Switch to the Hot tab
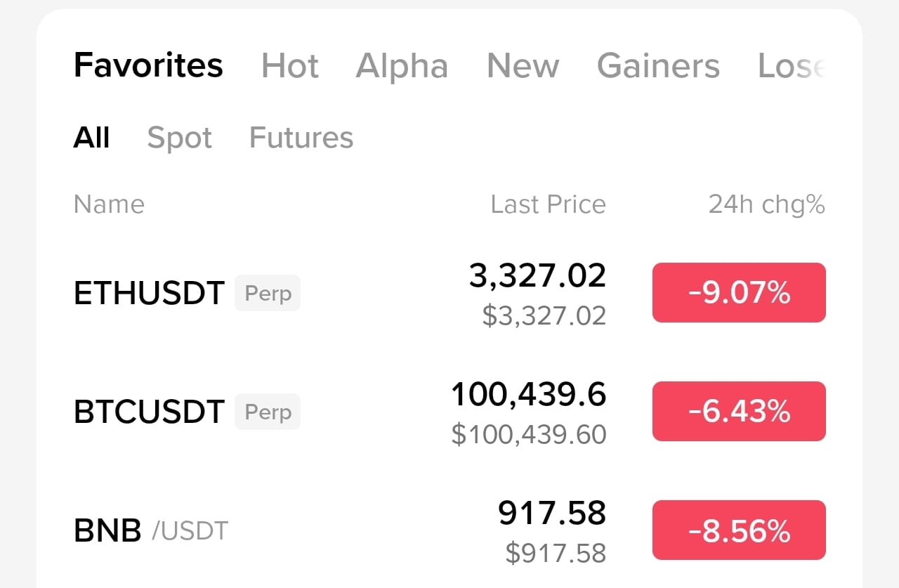This screenshot has height=588, width=899. tap(289, 66)
